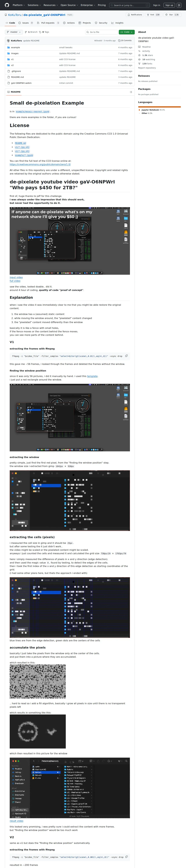View the 1 Branch link

pos(31,32)
